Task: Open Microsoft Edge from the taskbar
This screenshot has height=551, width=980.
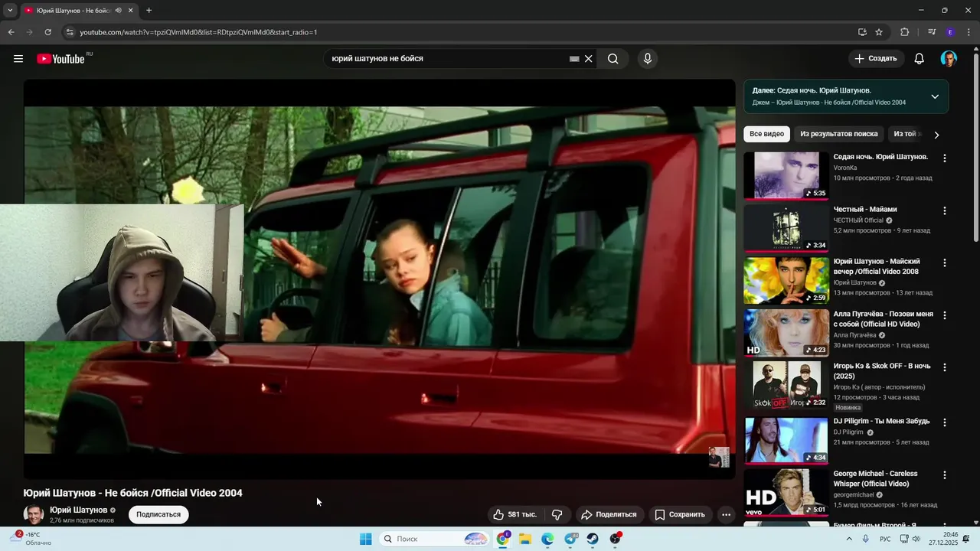Action: tap(547, 539)
